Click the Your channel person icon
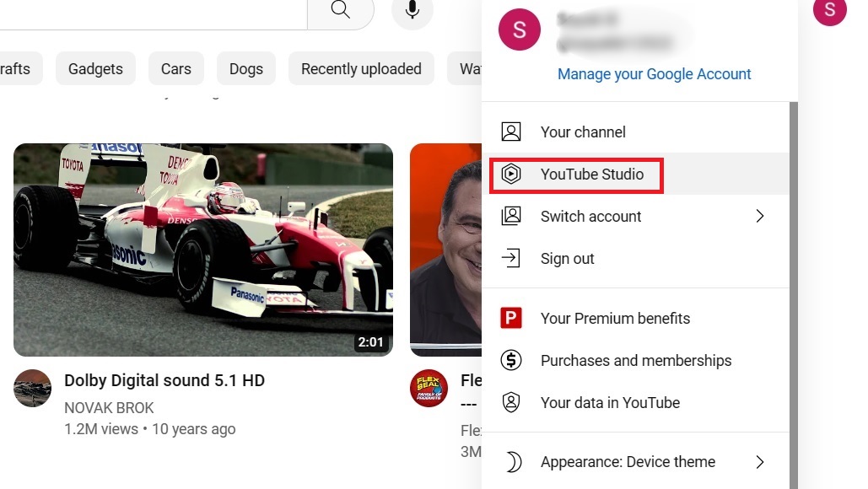This screenshot has width=868, height=489. click(510, 132)
